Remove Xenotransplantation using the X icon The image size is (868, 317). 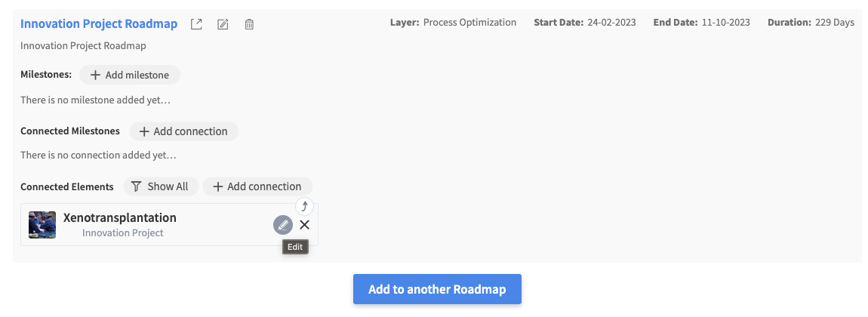coord(304,224)
